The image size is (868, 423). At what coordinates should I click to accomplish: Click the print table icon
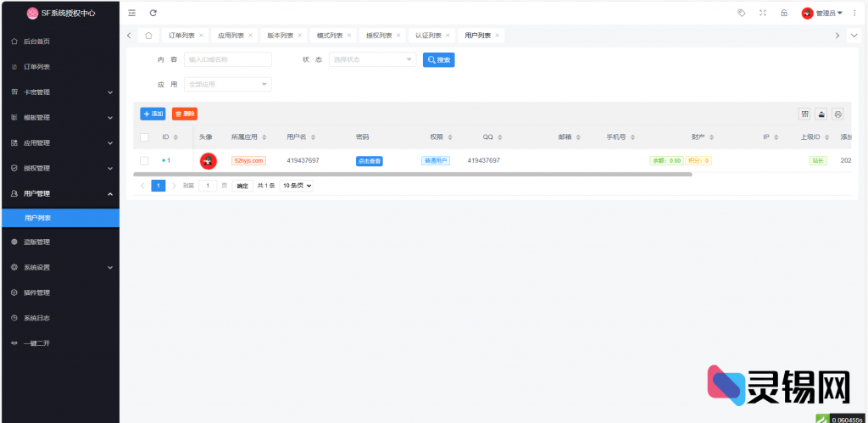(837, 114)
